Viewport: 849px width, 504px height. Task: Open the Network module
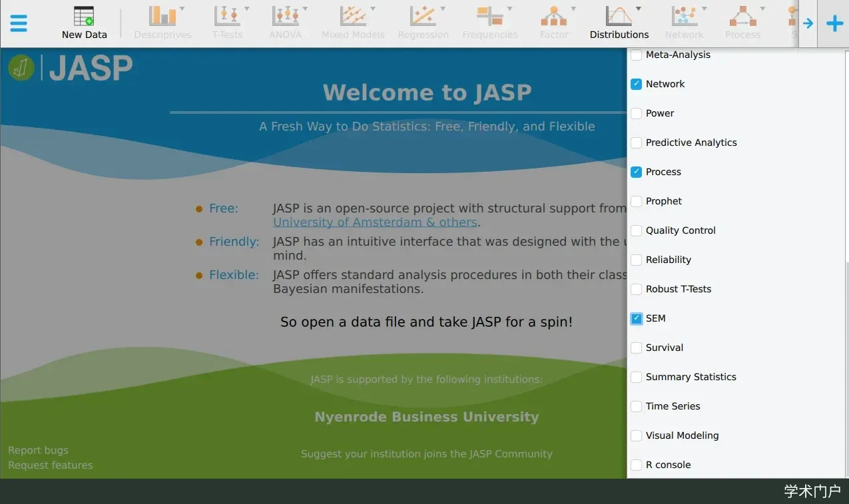click(684, 23)
